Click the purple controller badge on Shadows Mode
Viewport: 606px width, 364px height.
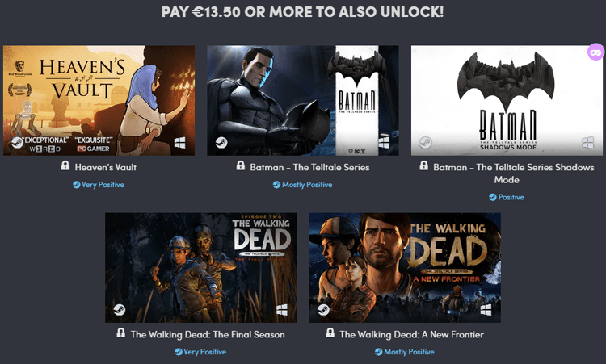click(595, 52)
